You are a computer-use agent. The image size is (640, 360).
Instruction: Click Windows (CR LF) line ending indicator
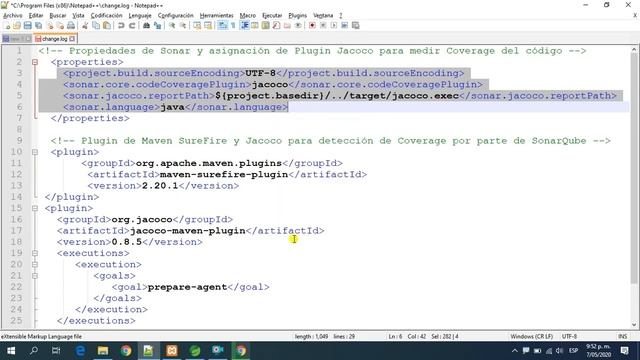coord(531,336)
